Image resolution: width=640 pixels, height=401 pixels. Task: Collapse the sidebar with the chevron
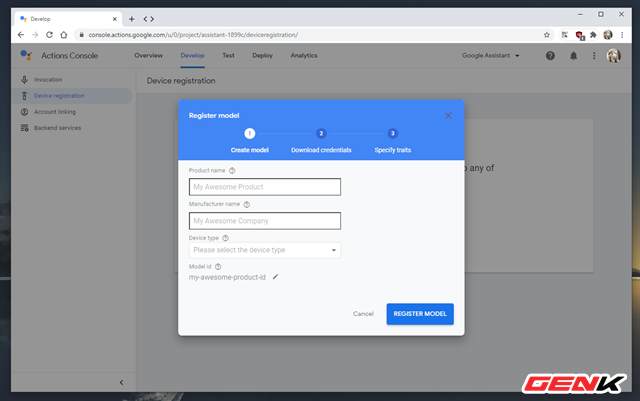tap(121, 383)
